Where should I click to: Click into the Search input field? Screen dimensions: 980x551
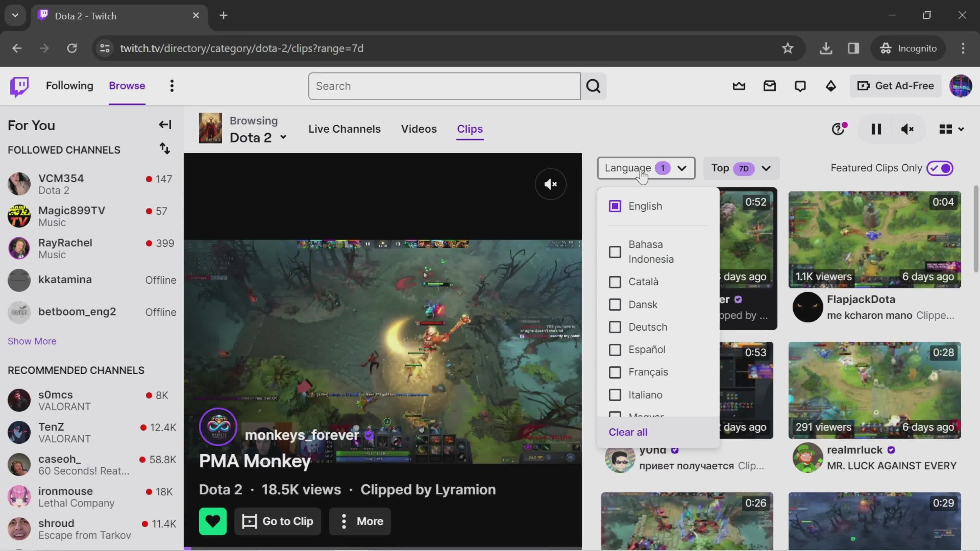pyautogui.click(x=444, y=86)
